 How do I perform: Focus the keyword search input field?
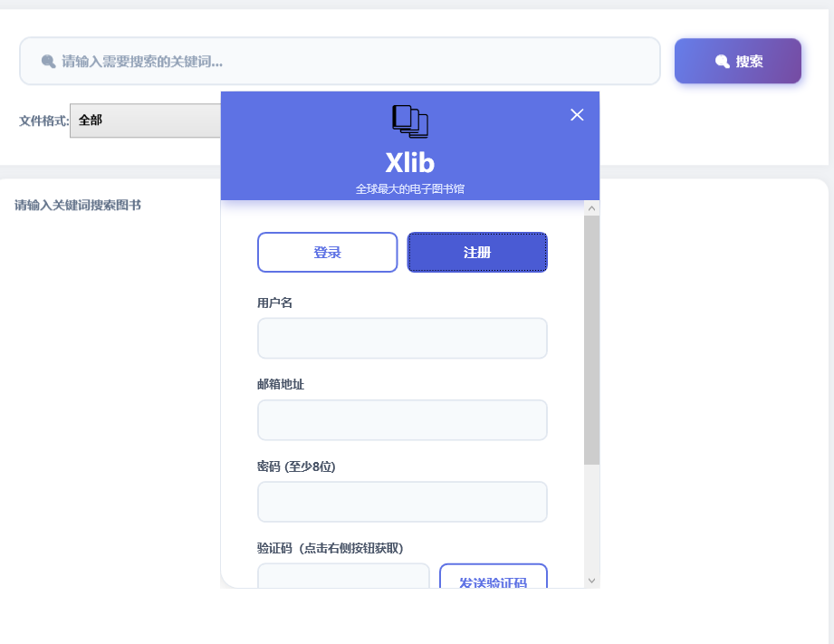point(353,62)
